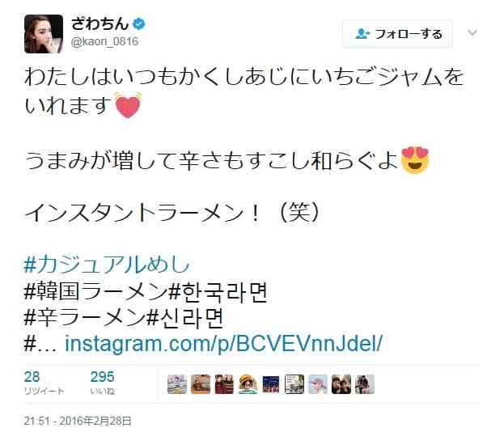Click the add-person icon in follow button
The height and width of the screenshot is (432, 504).
[362, 34]
